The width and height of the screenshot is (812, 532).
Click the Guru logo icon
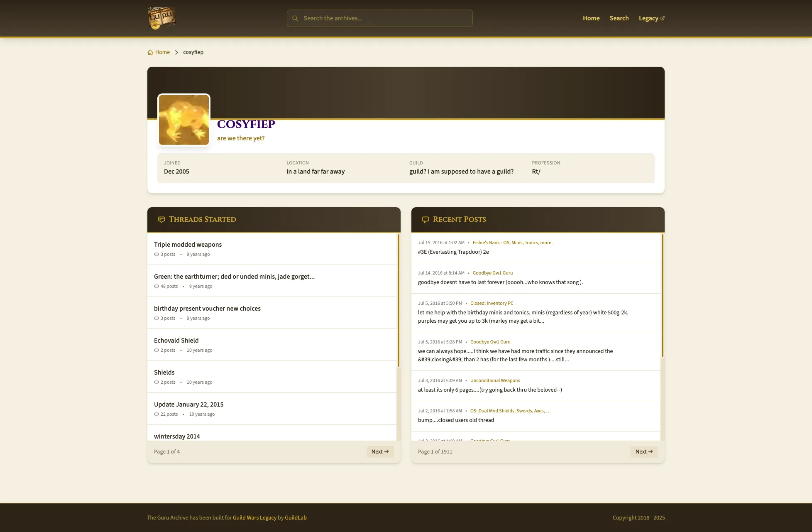162,18
